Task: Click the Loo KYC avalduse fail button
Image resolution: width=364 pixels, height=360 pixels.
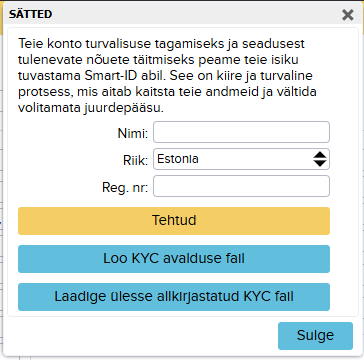Action: point(174,259)
